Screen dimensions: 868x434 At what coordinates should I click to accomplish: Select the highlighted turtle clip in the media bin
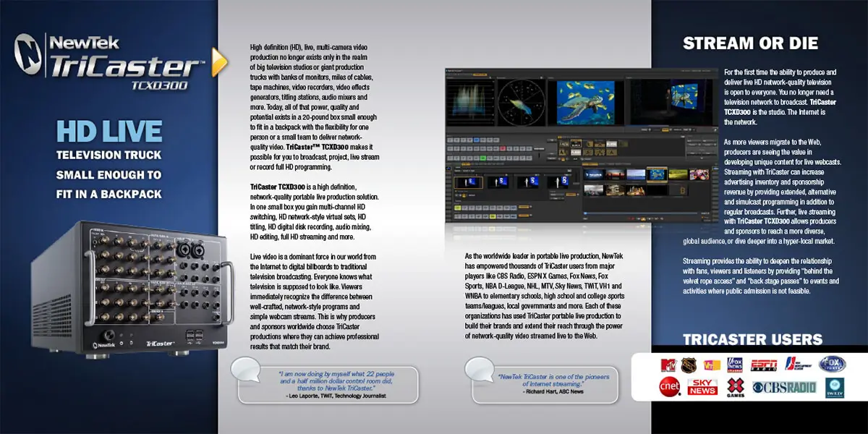(656, 174)
